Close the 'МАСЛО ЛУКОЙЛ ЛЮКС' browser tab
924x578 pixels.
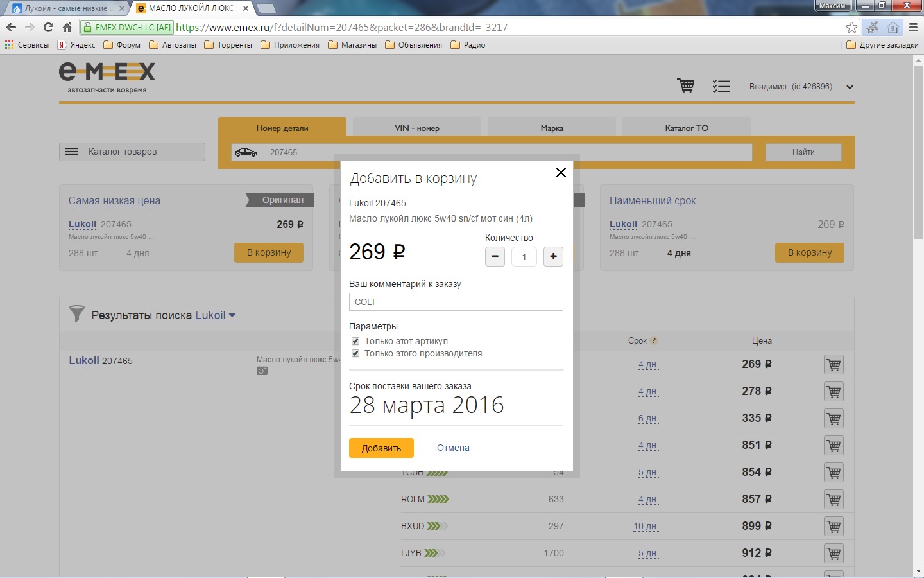246,8
